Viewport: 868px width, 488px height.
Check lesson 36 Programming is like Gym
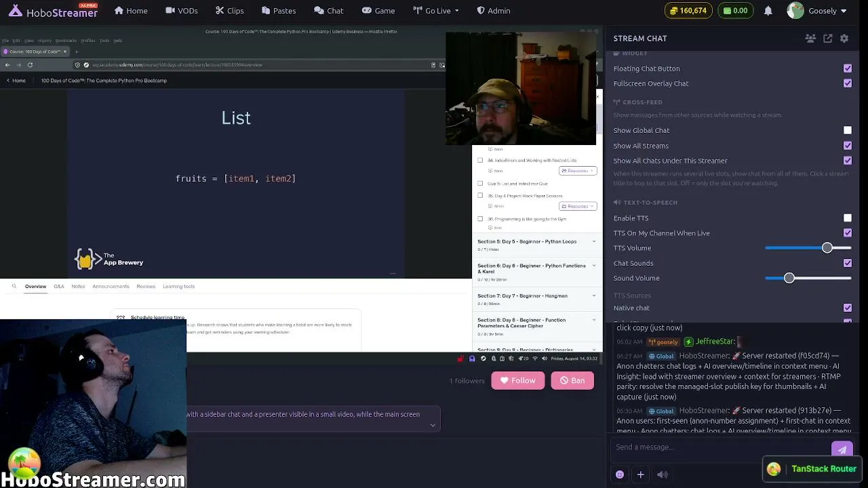point(480,219)
